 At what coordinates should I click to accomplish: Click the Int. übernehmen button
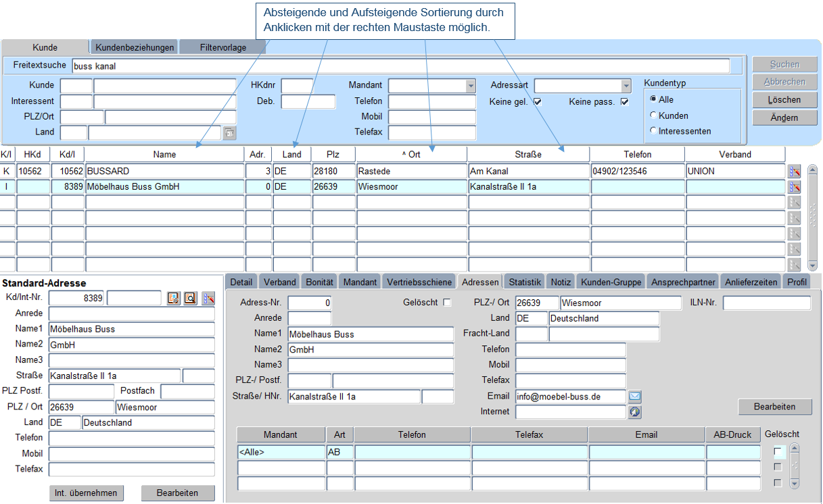click(x=87, y=493)
